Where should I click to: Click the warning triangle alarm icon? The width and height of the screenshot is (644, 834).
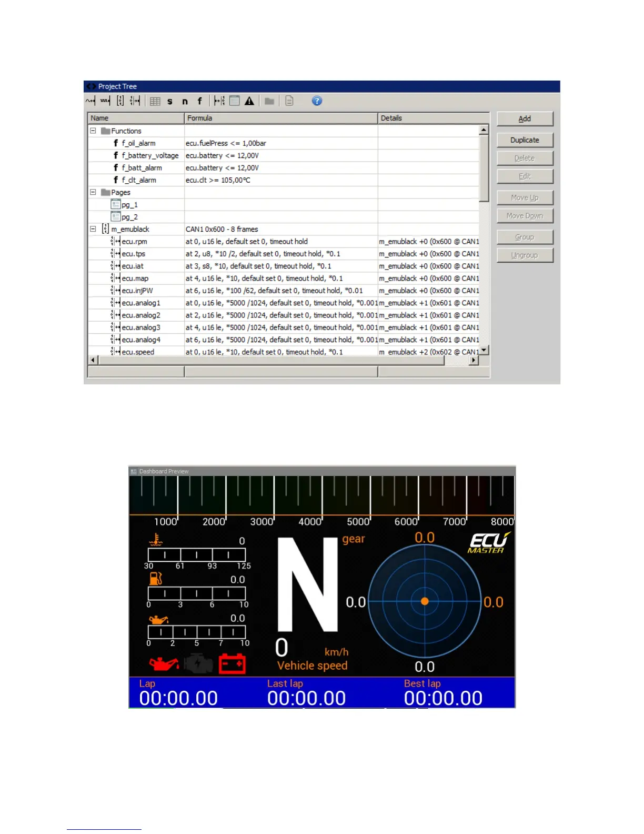(249, 101)
